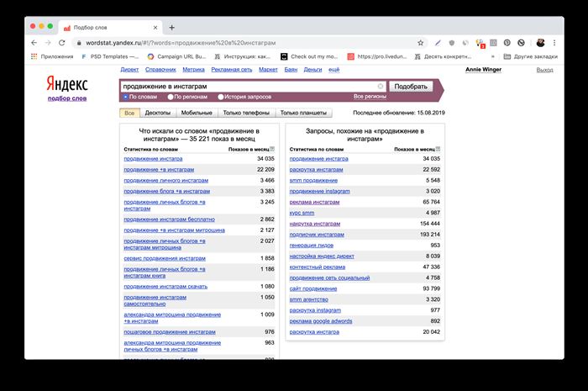
Task: Open the user profile avatar in toolbar
Action: coord(540,43)
